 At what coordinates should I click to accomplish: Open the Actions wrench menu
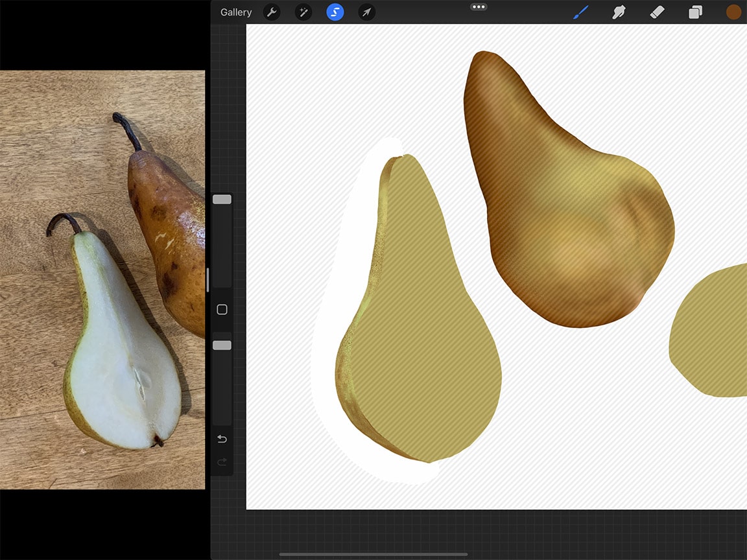click(272, 12)
